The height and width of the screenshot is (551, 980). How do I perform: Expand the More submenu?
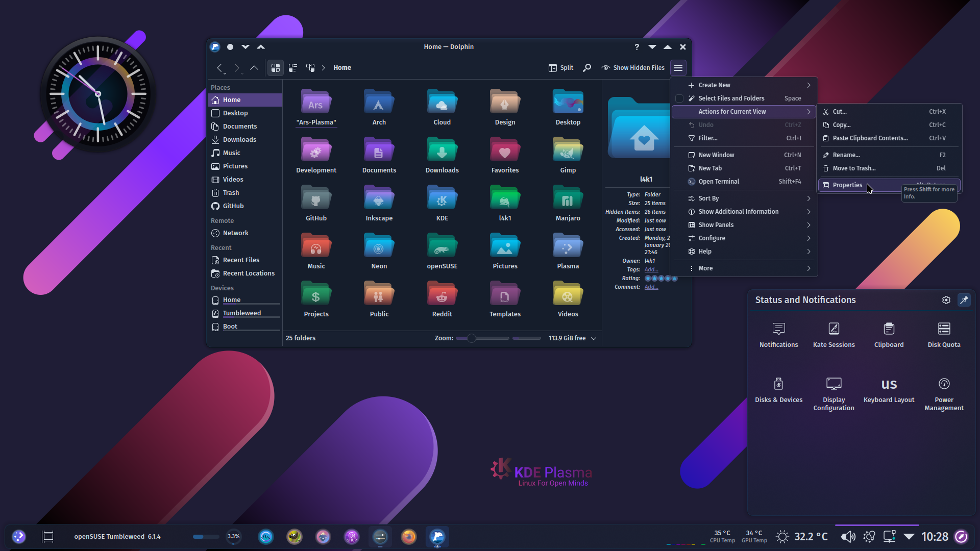click(744, 268)
